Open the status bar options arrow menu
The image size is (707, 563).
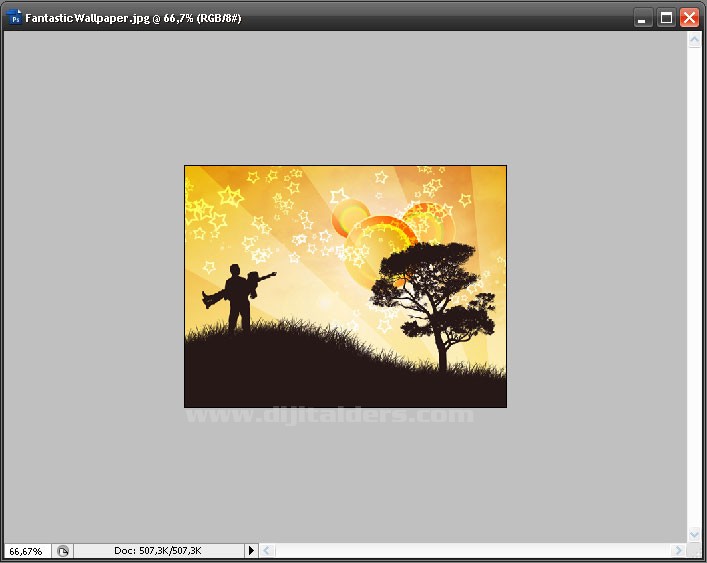(252, 550)
